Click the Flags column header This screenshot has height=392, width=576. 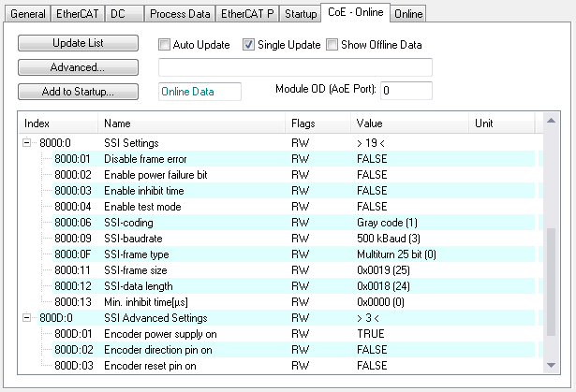[318, 123]
